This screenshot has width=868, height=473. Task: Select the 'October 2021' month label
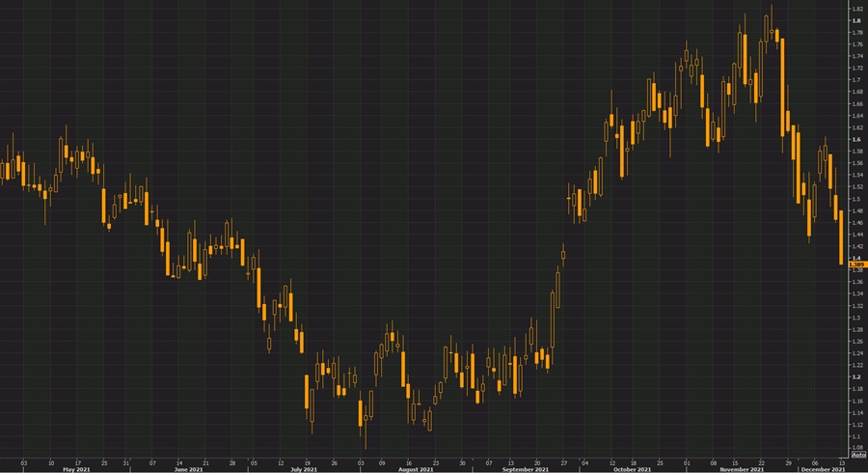[x=632, y=470]
